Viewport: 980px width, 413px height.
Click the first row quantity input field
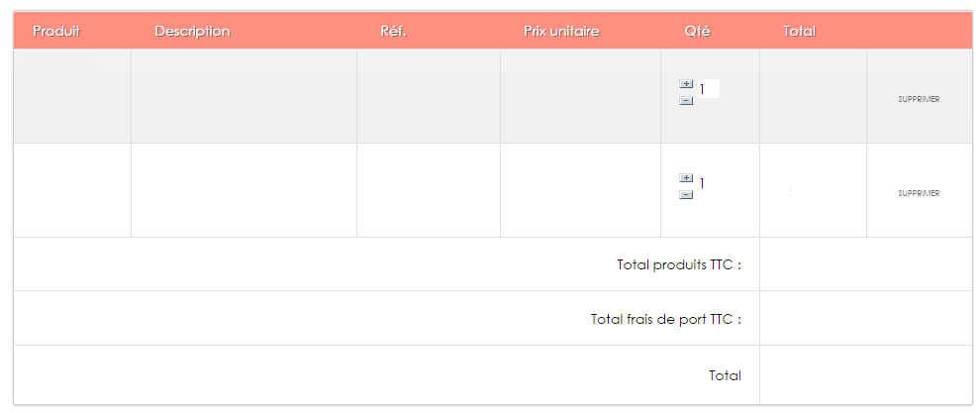pyautogui.click(x=708, y=89)
